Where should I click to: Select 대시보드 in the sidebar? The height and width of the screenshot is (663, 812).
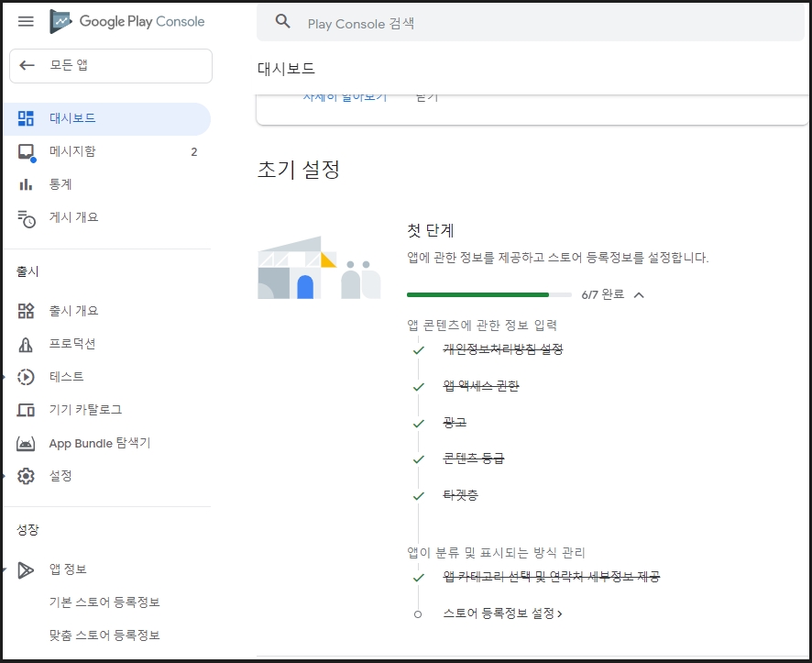coord(107,118)
